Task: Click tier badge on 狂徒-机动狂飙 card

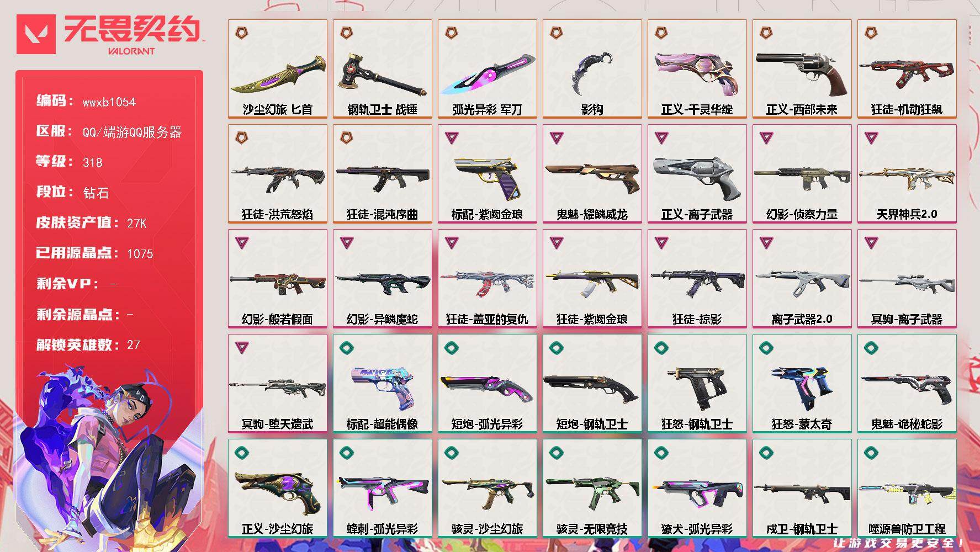Action: (x=871, y=33)
